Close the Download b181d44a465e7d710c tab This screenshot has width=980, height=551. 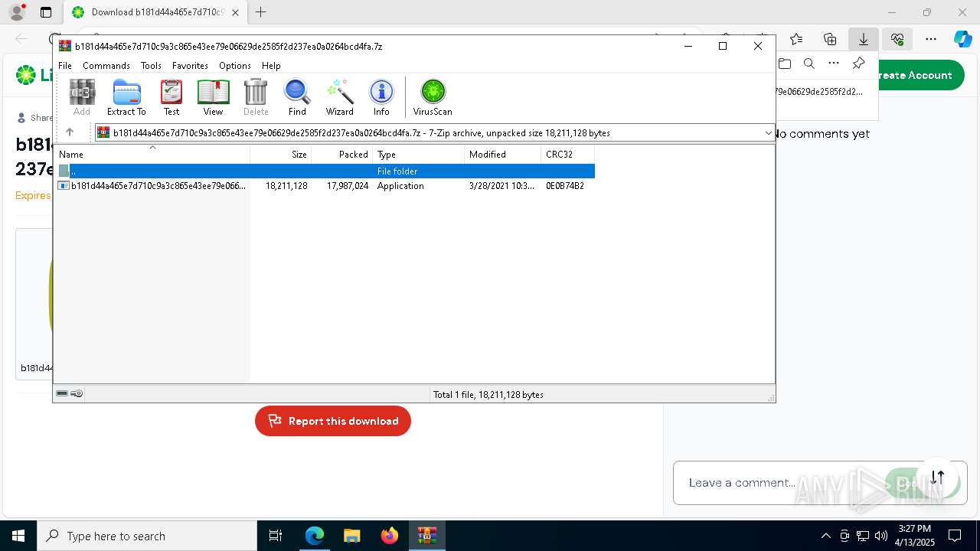(x=235, y=12)
